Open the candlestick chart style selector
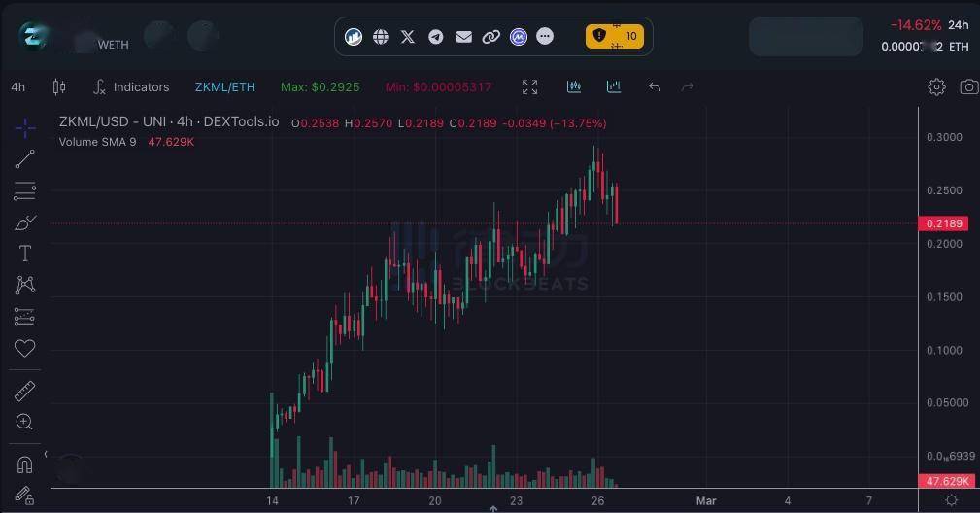Viewport: 980px width, 513px height. pyautogui.click(x=59, y=87)
